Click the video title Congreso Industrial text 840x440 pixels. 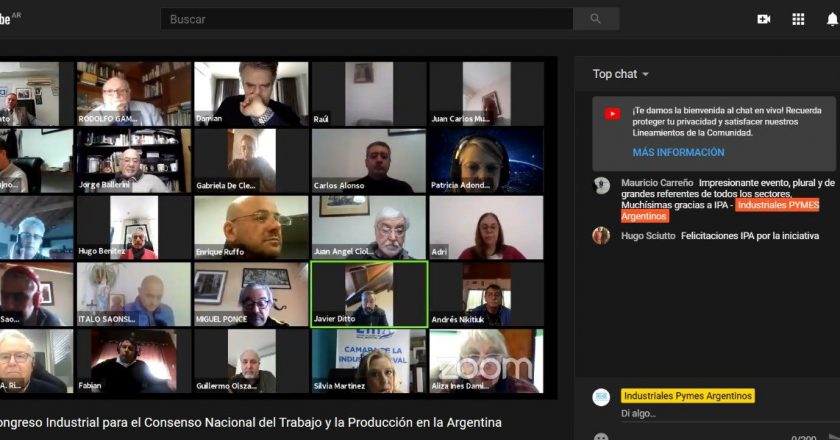[251, 422]
